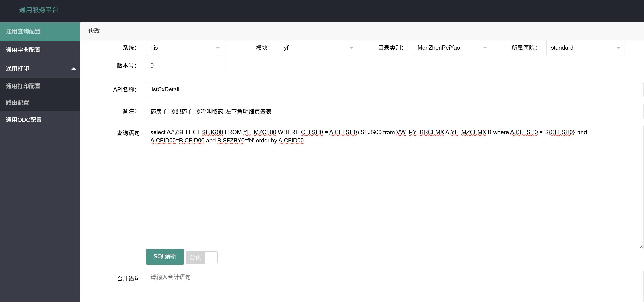644x302 pixels.
Task: Open the 系统 dropdown showing his
Action: pyautogui.click(x=185, y=48)
